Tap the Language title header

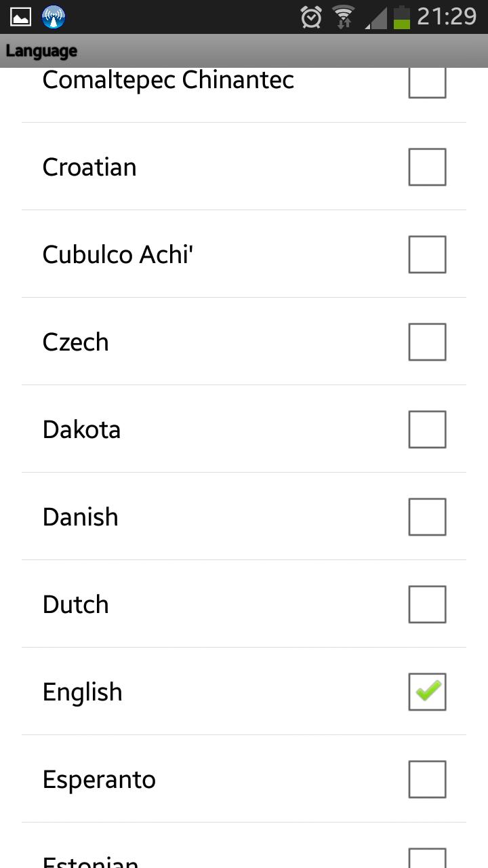tap(41, 51)
